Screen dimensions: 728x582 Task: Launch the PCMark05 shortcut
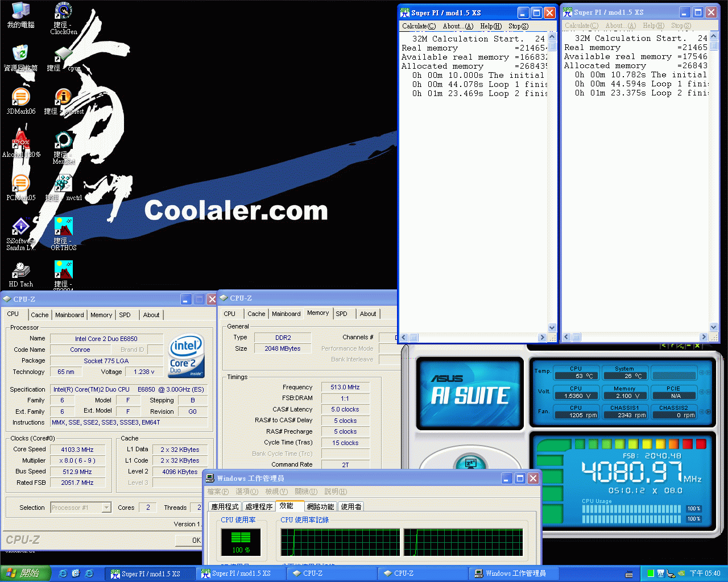tap(21, 188)
